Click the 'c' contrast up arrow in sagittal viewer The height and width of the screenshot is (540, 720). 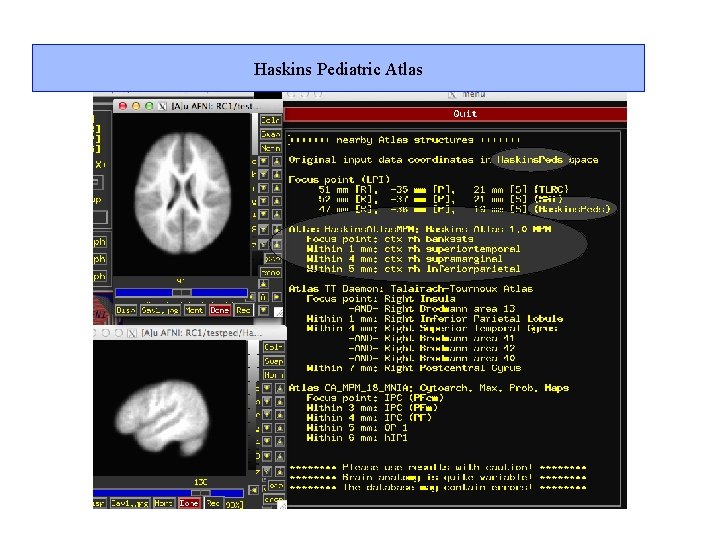[x=280, y=388]
